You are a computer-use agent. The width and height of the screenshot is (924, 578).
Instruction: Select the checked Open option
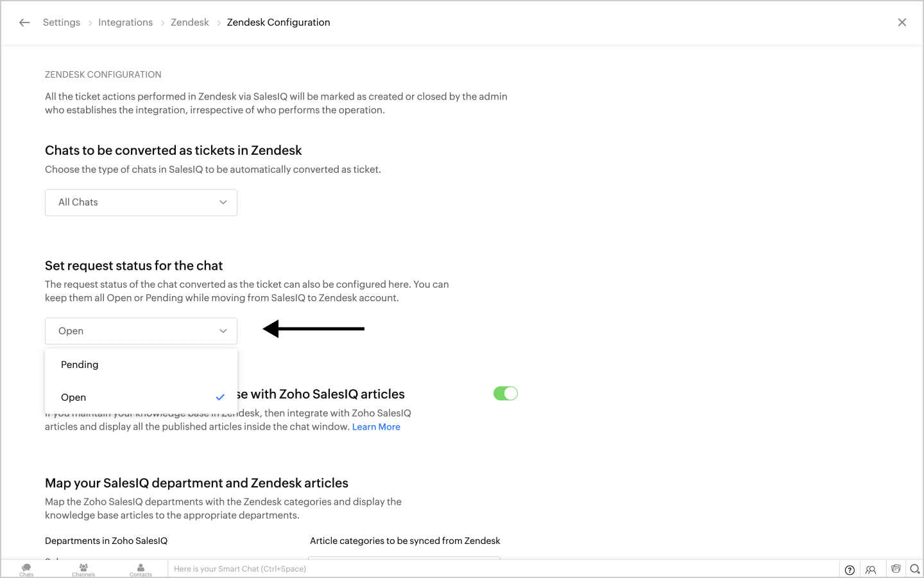[74, 398]
